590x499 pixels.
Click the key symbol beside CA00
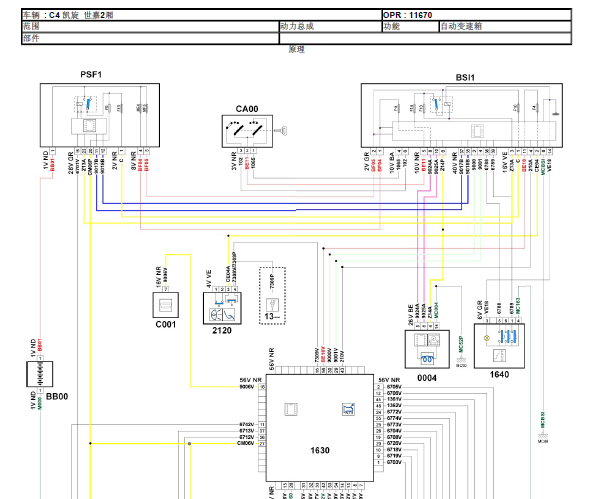281,131
